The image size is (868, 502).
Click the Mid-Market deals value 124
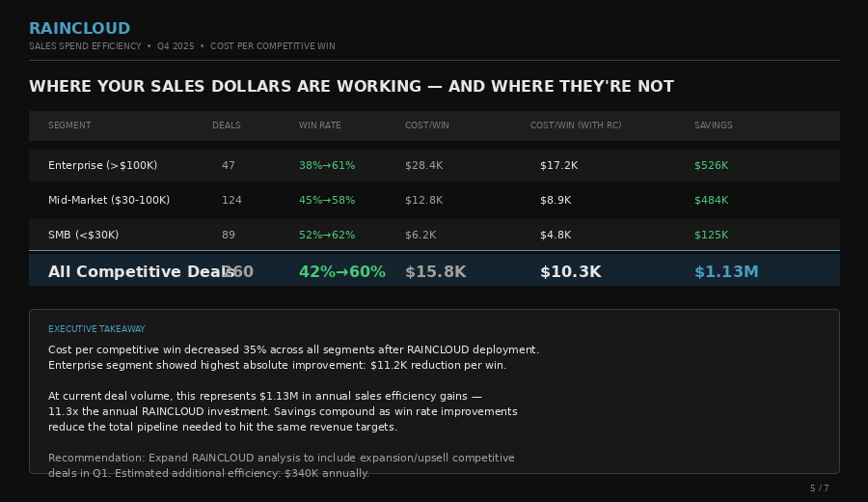click(231, 200)
